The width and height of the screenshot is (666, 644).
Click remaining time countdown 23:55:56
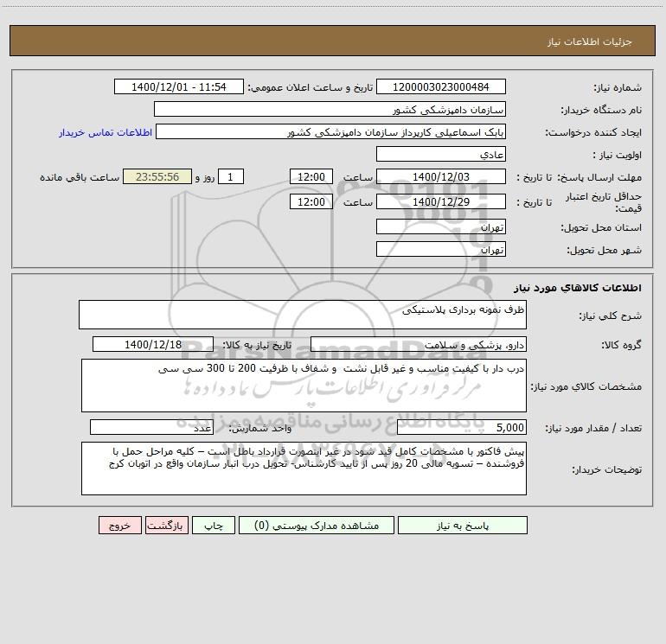coord(157,176)
